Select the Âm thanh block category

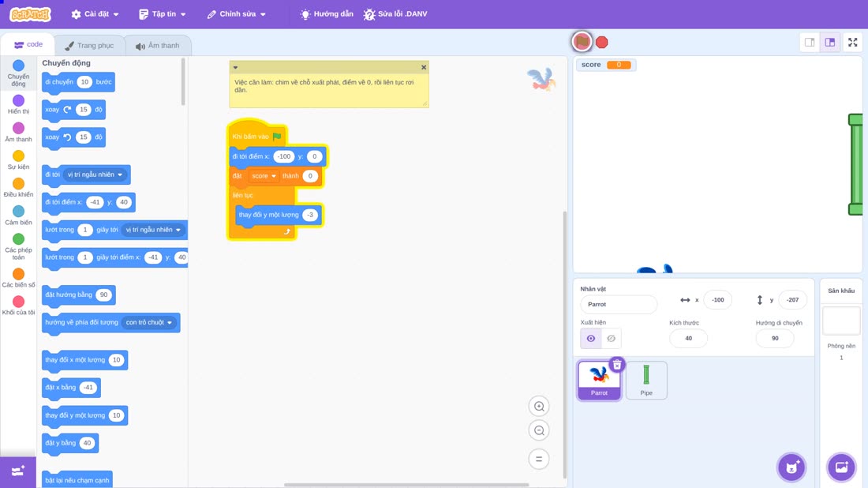coord(18,133)
